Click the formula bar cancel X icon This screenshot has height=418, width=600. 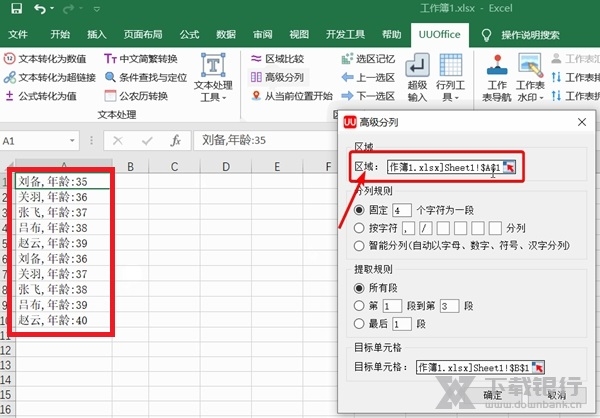coord(118,141)
